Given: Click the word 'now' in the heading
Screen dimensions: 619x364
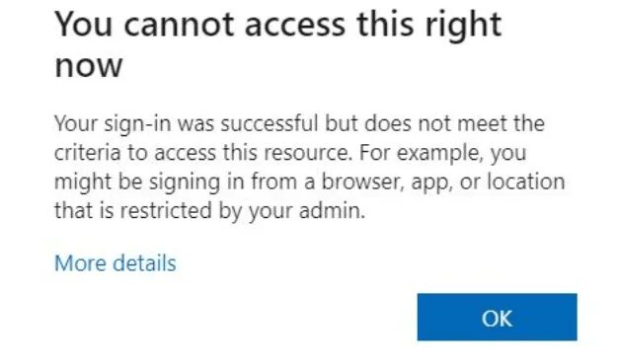Looking at the screenshot, I should 89,65.
